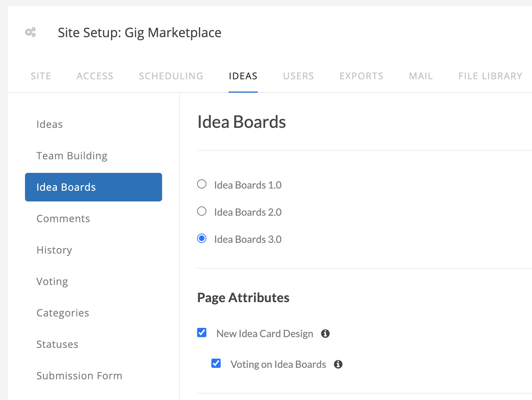
Task: Click the Site Setup gears icon
Action: coord(30,32)
